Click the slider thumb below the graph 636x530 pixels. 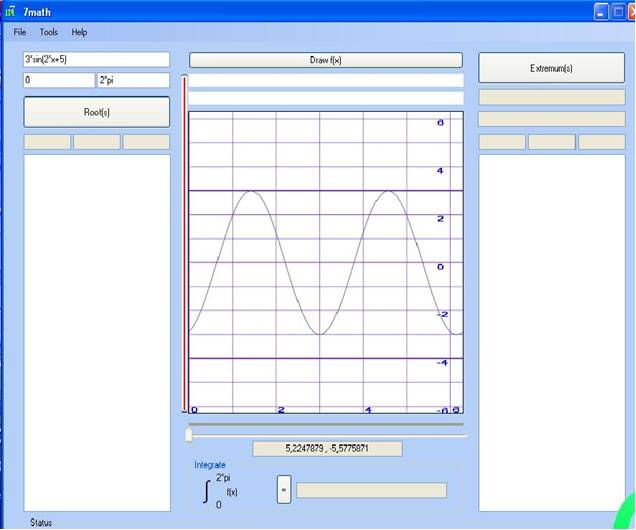click(189, 434)
